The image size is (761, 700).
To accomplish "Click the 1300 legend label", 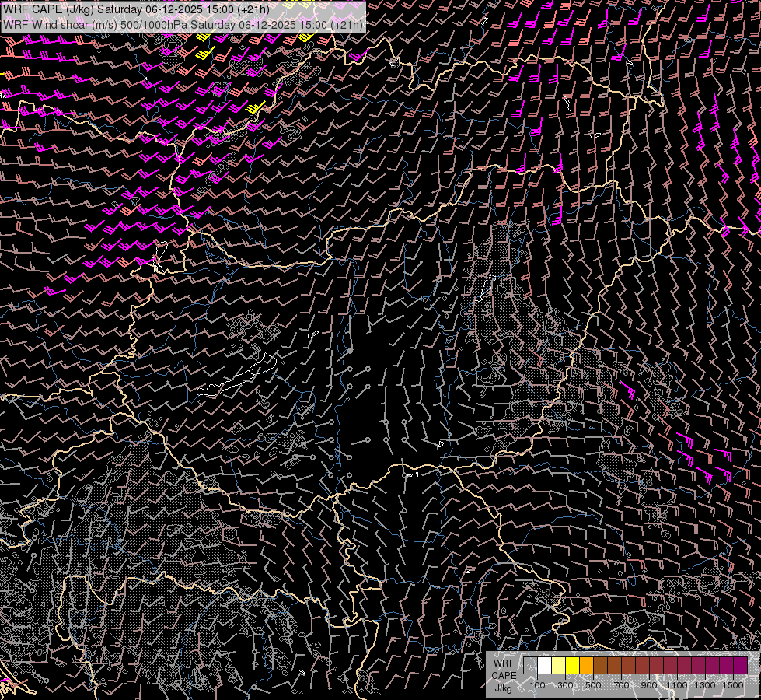I will pyautogui.click(x=705, y=685).
